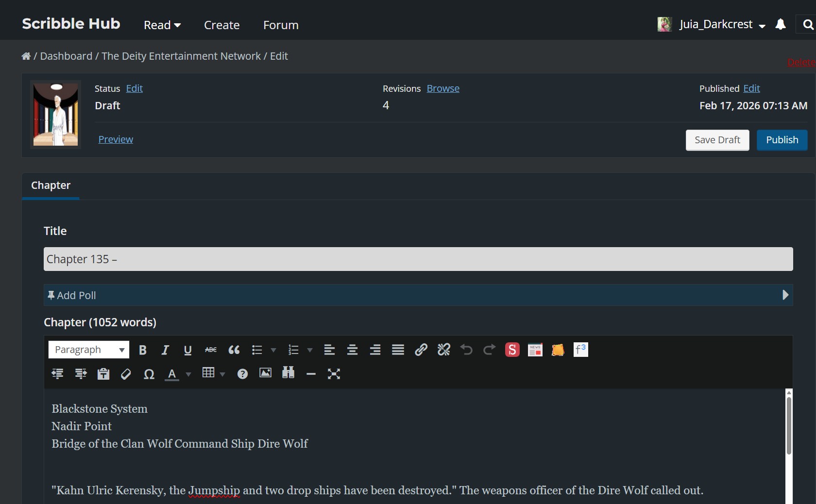Click the insert image icon
816x504 pixels.
pyautogui.click(x=265, y=373)
